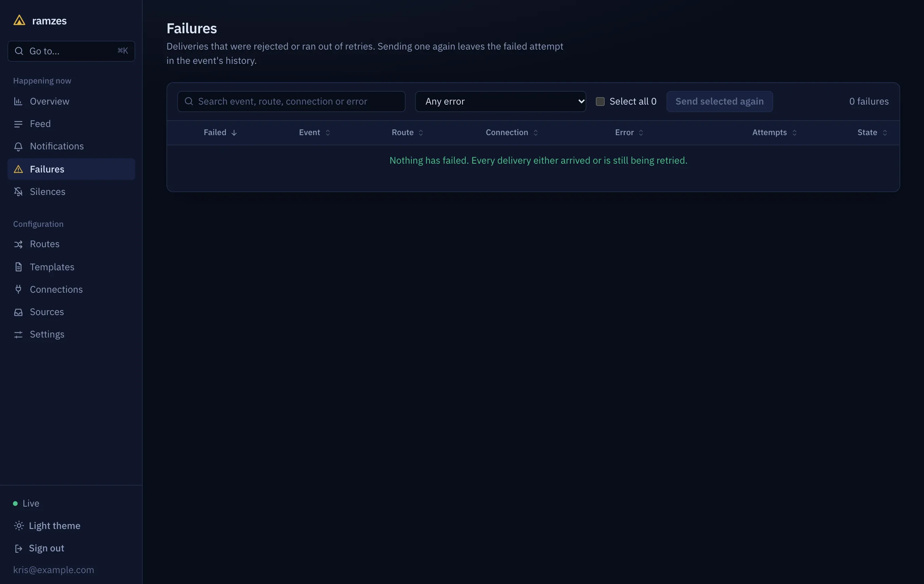This screenshot has width=924, height=584.
Task: Click the magnifier icon in Go to box
Action: (x=19, y=51)
